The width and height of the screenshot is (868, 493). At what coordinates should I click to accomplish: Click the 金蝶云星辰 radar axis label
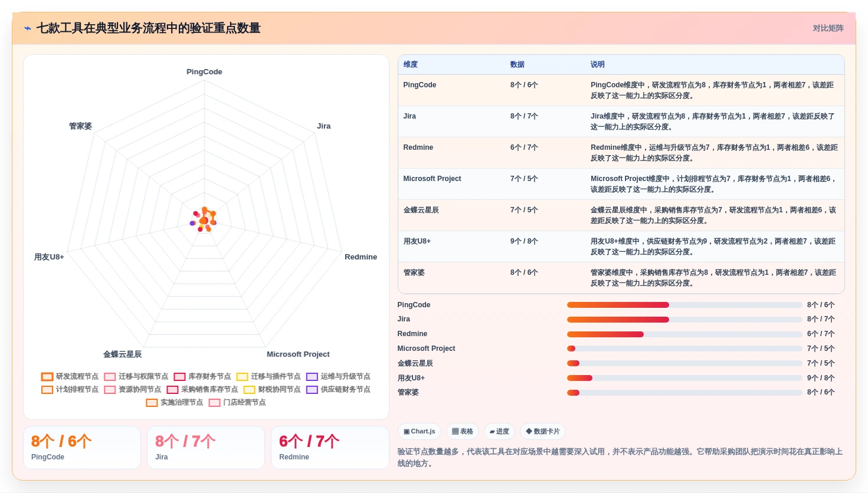(123, 354)
